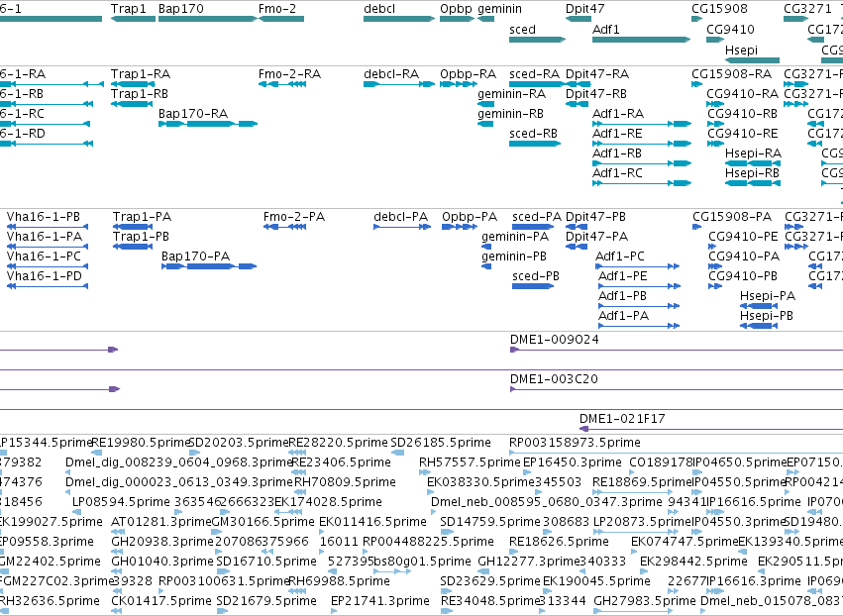Select EST SD20203.5prime
843x616 pixels.
coord(240,443)
